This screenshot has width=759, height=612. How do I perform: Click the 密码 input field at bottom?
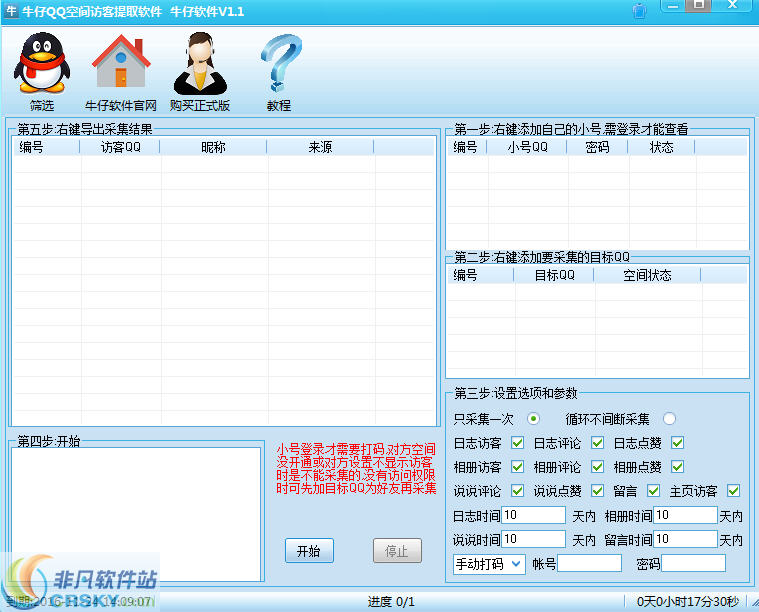pyautogui.click(x=694, y=563)
